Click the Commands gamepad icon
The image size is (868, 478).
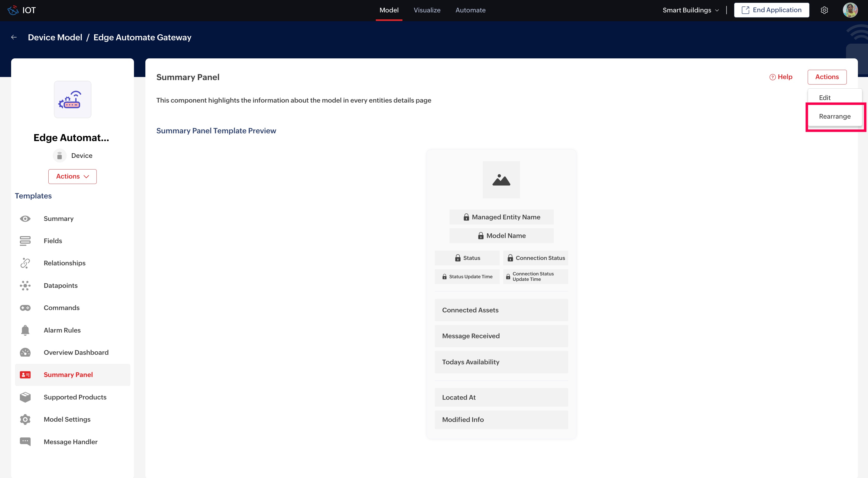click(x=25, y=308)
